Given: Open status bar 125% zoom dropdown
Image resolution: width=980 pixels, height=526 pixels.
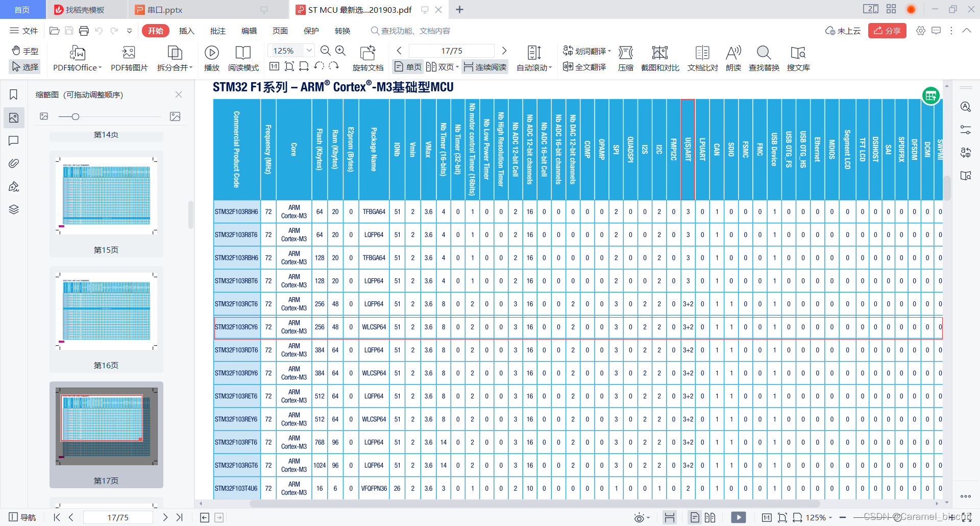Looking at the screenshot, I should coord(830,518).
